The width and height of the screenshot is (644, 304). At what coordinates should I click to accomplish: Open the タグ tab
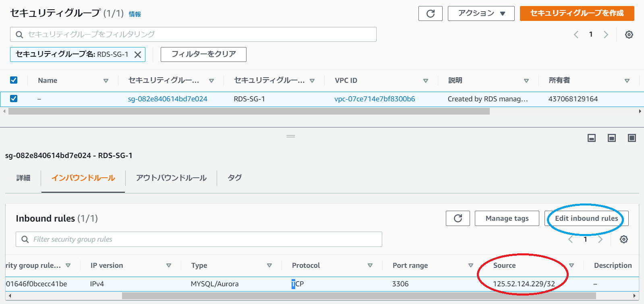click(x=235, y=177)
